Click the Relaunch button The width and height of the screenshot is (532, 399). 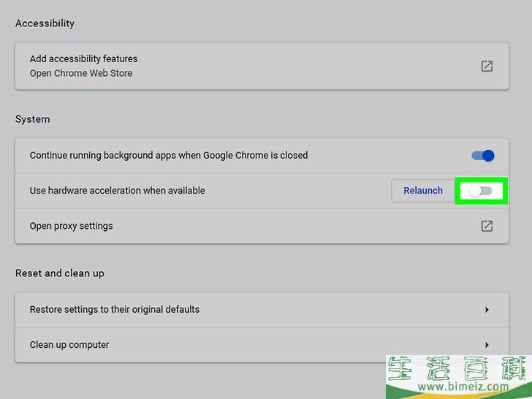[422, 191]
